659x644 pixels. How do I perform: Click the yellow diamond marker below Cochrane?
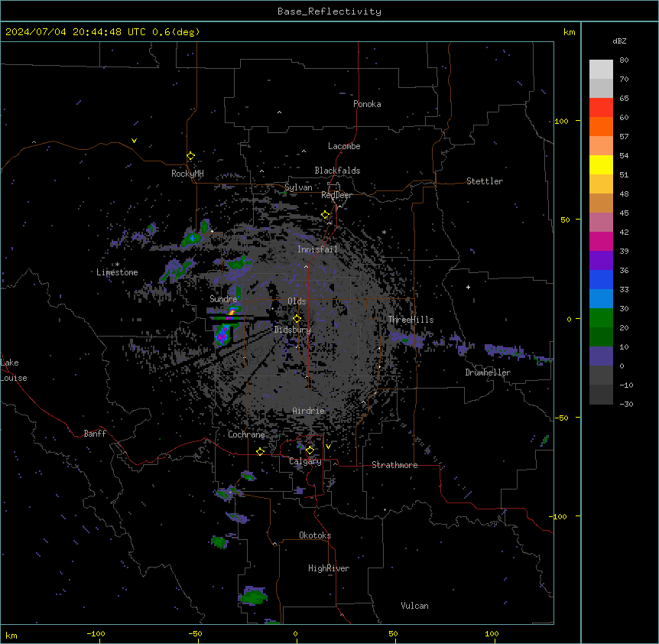coord(260,451)
